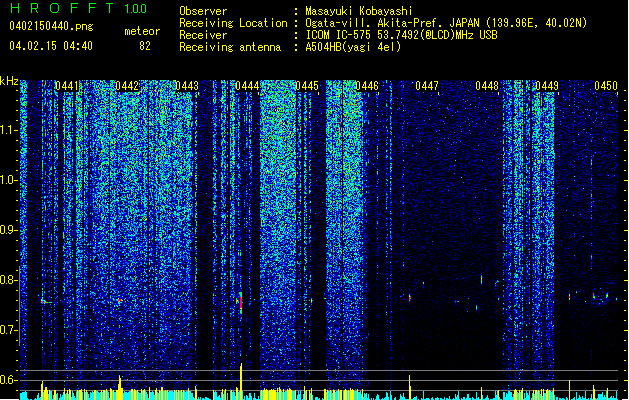
Task: Click the 'Observer' field label
Action: pyautogui.click(x=203, y=11)
